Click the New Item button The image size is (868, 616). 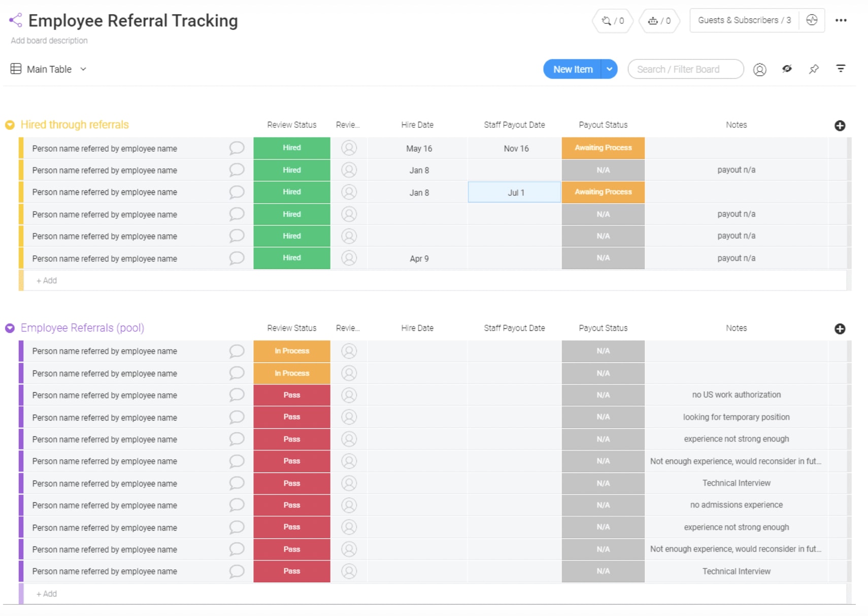point(573,69)
